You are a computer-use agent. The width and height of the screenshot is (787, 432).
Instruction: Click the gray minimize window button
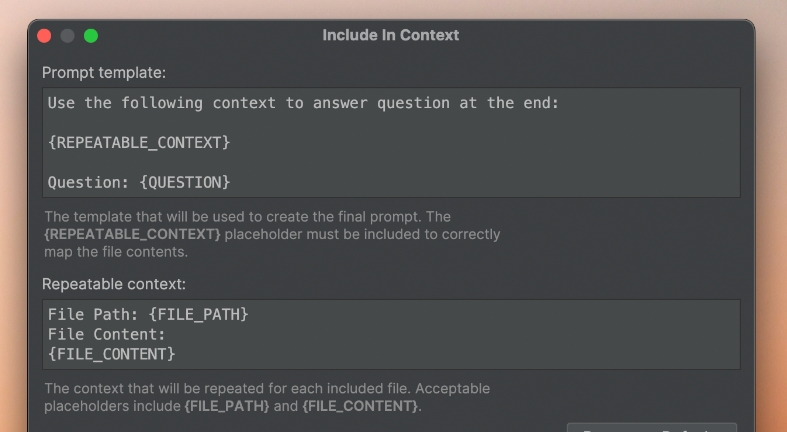pos(67,36)
